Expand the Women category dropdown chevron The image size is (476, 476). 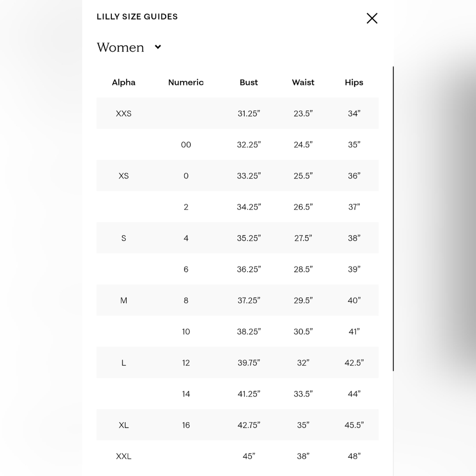click(x=158, y=47)
